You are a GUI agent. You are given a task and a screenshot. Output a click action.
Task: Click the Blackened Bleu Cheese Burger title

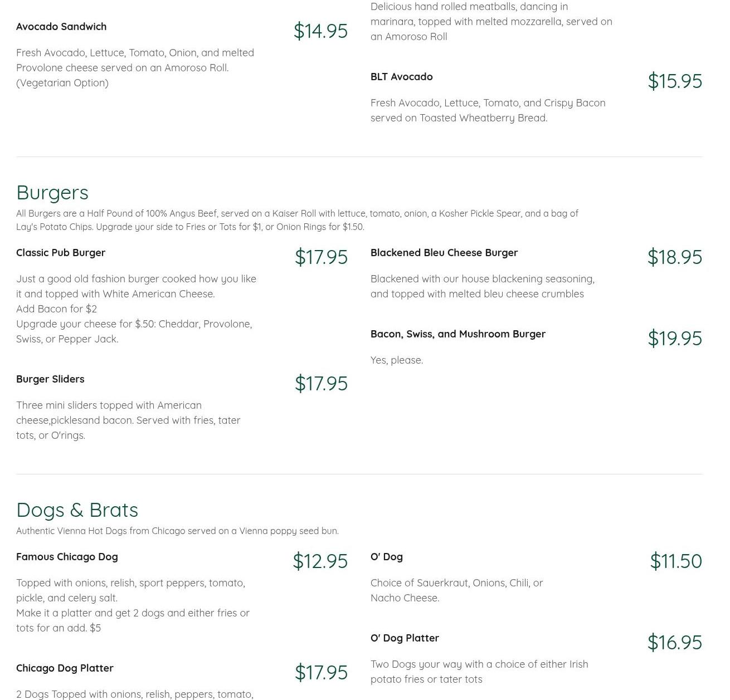pyautogui.click(x=444, y=253)
